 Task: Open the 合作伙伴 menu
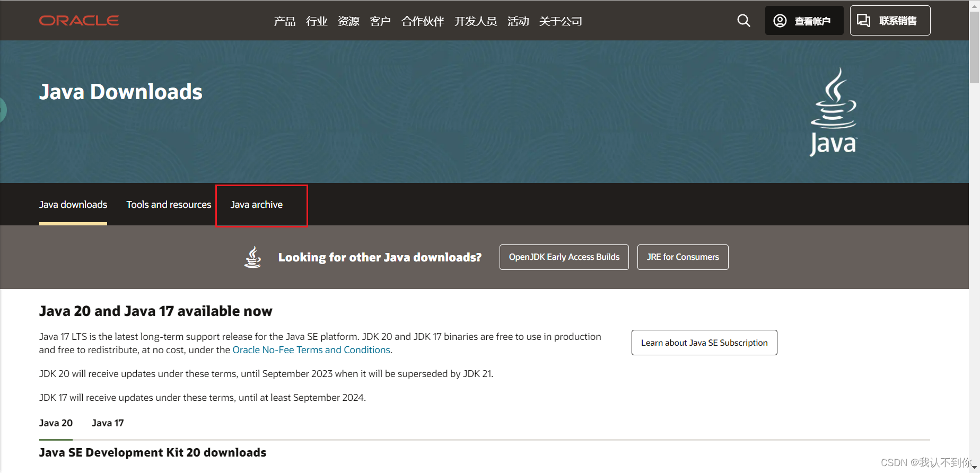click(x=423, y=21)
